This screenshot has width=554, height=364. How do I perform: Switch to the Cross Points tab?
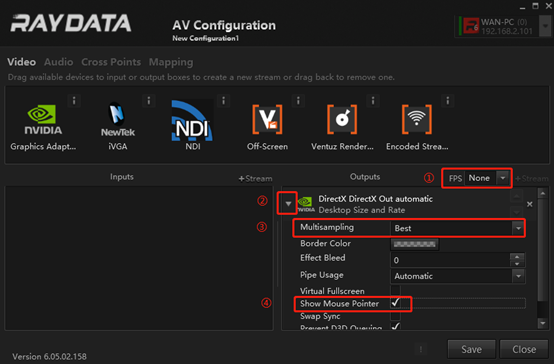[x=111, y=62]
